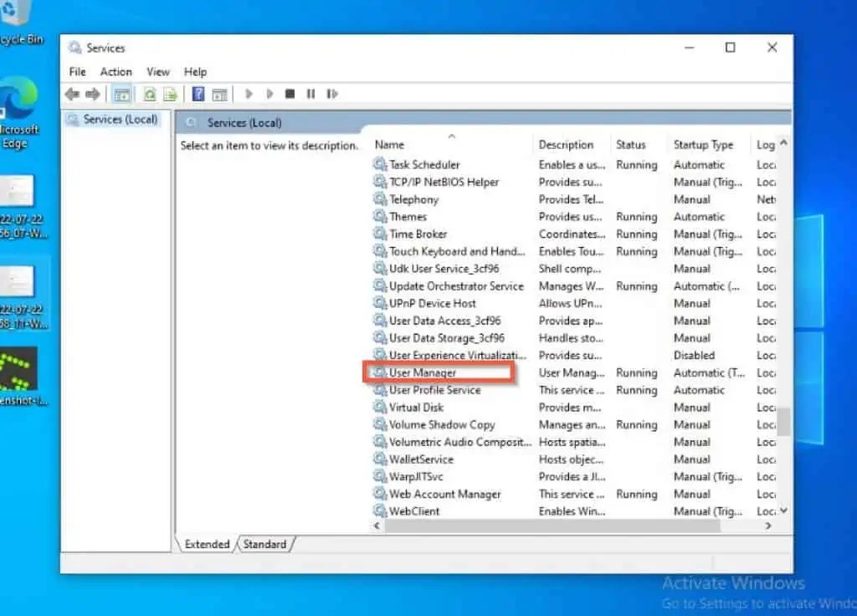
Task: Toggle the Show/Hide Console Tree icon
Action: (121, 94)
